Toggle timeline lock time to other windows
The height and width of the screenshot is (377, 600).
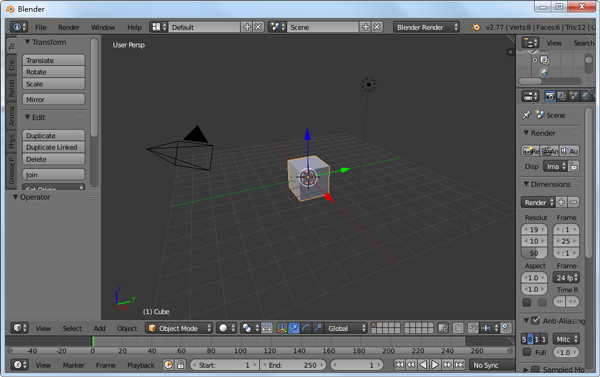[181, 365]
